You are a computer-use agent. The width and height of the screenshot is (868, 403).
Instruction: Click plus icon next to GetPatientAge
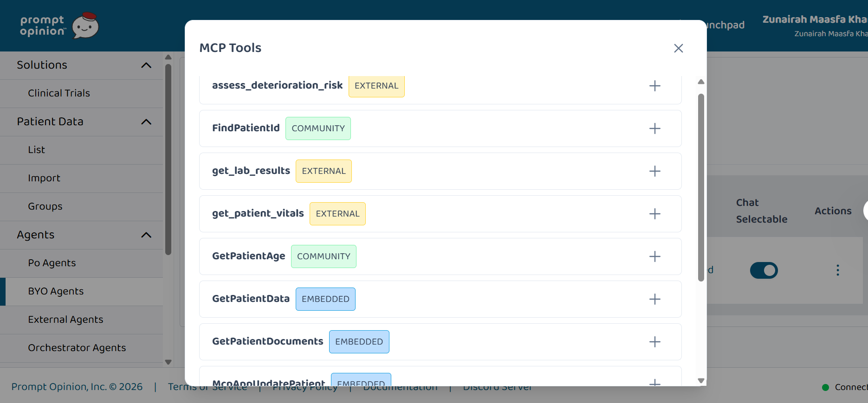coord(654,256)
